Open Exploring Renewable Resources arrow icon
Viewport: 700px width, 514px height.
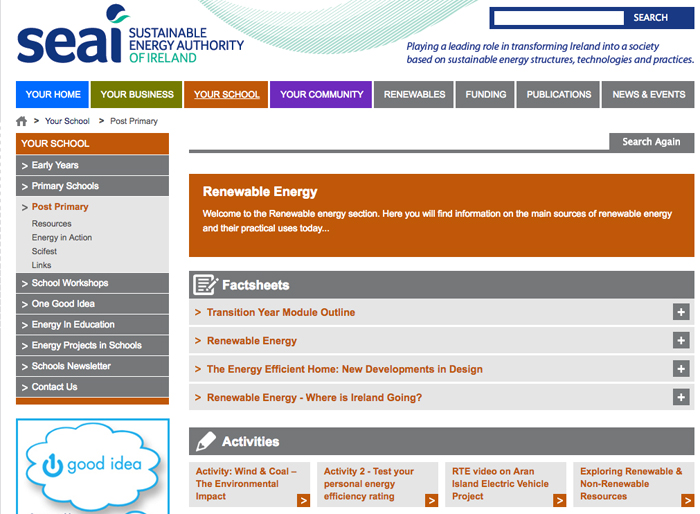pos(688,500)
